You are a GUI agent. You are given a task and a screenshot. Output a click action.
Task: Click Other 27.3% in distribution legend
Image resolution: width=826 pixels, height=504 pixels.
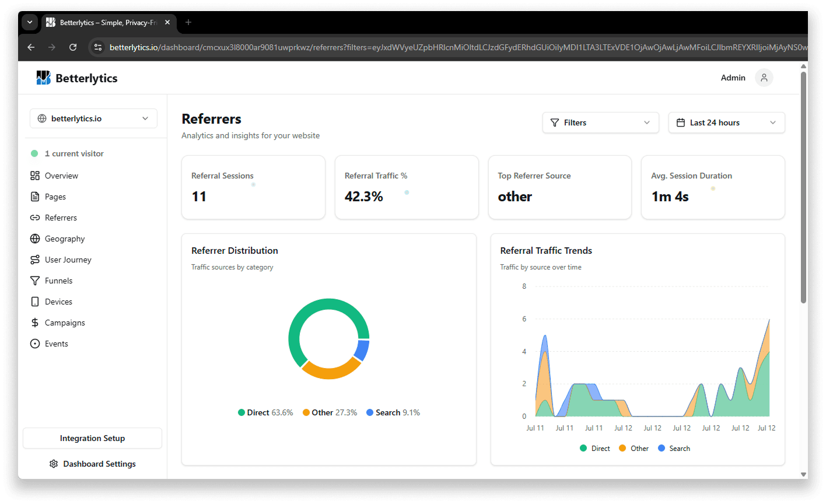point(330,412)
